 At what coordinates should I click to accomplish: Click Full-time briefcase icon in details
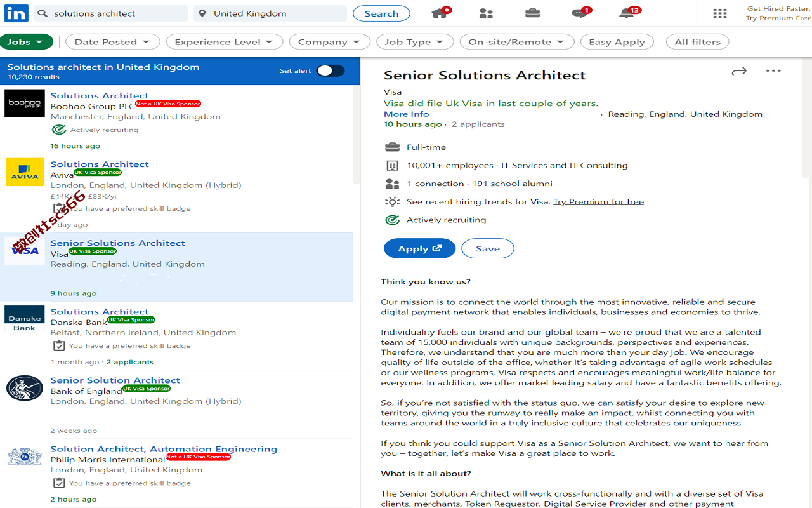click(x=393, y=147)
